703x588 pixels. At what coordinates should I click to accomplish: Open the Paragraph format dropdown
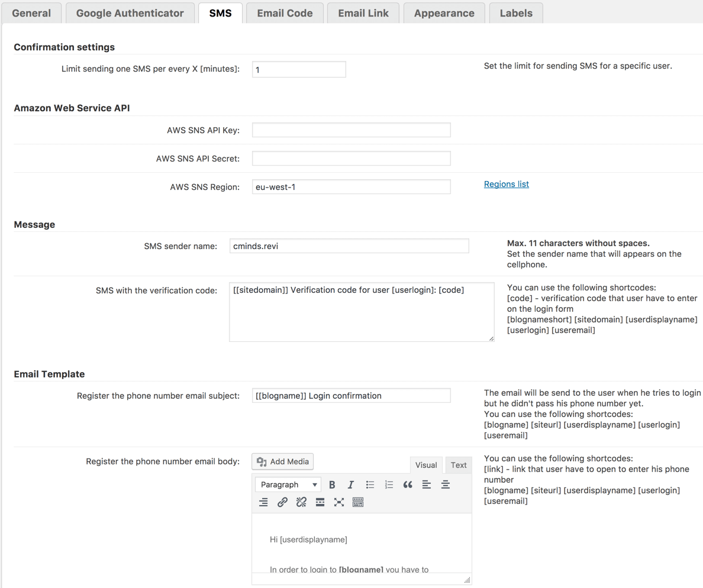point(288,484)
